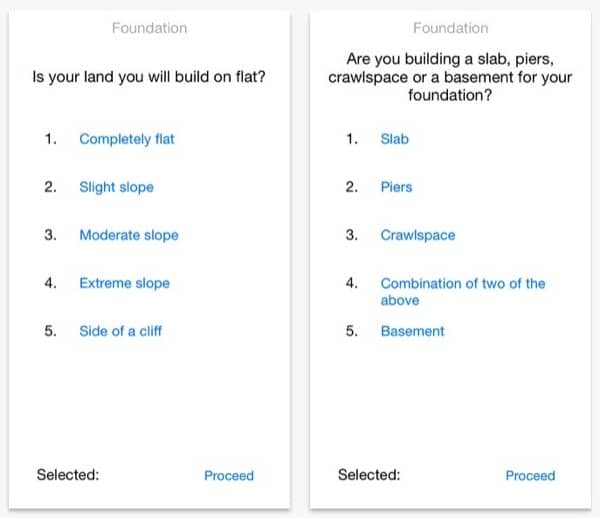The image size is (600, 518).
Task: Choose 'Side of a cliff' option
Action: tap(120, 331)
